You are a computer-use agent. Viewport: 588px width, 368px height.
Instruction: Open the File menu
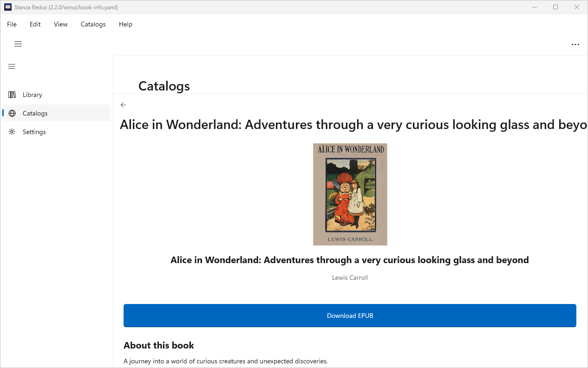pyautogui.click(x=12, y=24)
